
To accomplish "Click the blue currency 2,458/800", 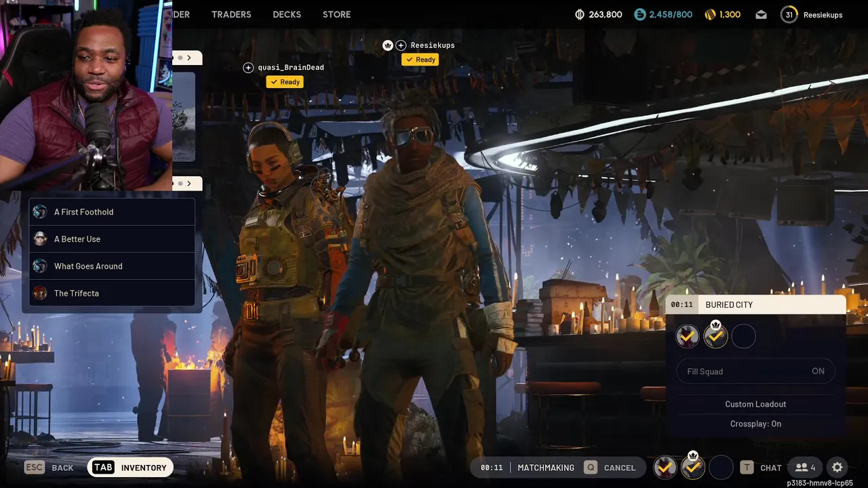I will [663, 14].
